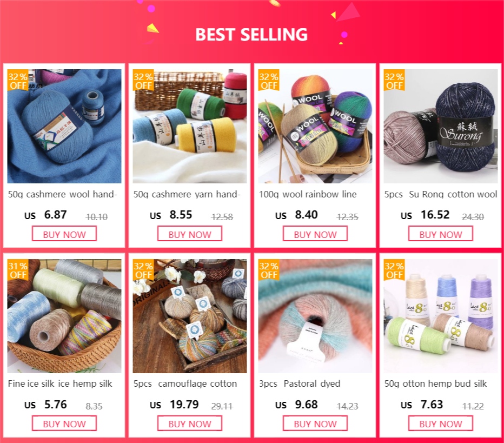
Task: Open the colorful cashmere yarn spools image
Action: (190, 127)
